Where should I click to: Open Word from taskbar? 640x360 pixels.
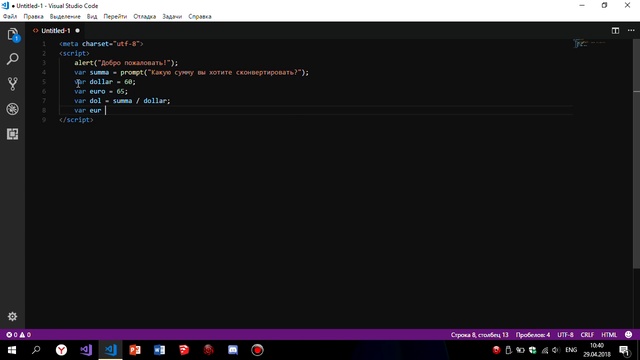click(x=160, y=350)
